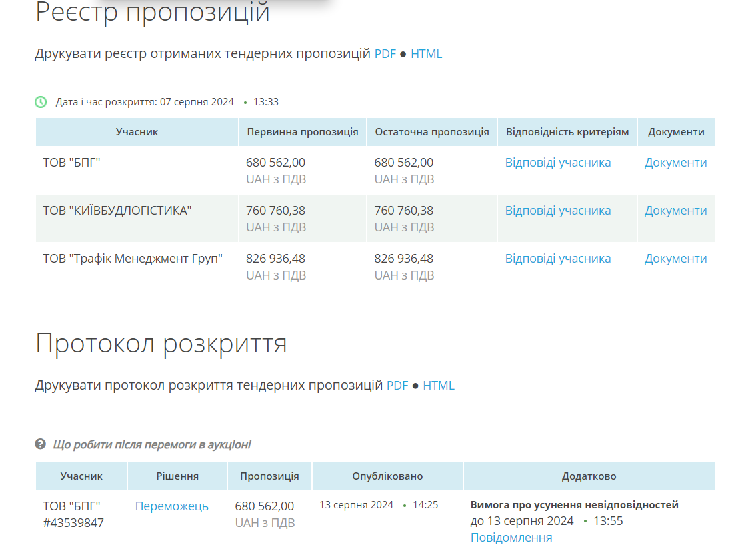Click the Документи column header
This screenshot has height=557, width=756.
[676, 132]
